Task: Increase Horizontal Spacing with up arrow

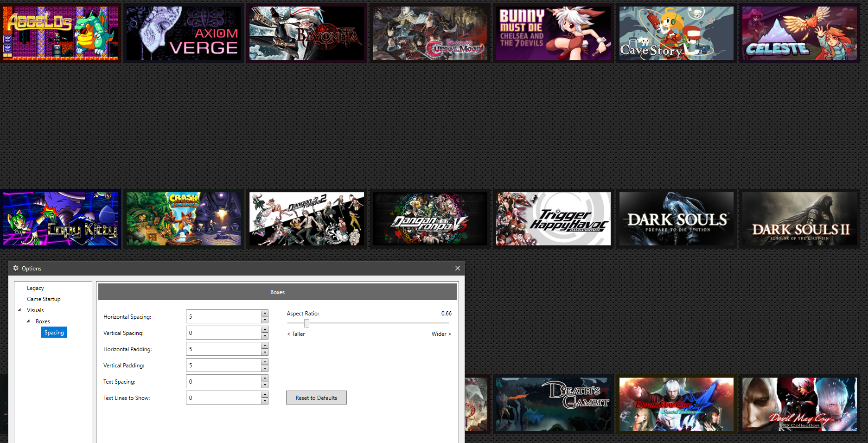Action: point(265,313)
